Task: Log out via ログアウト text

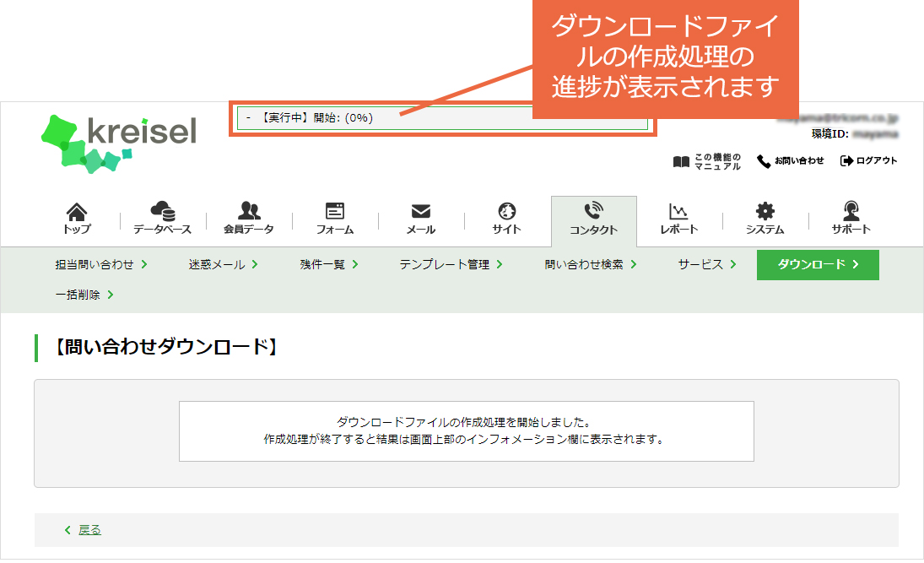Action: [876, 160]
